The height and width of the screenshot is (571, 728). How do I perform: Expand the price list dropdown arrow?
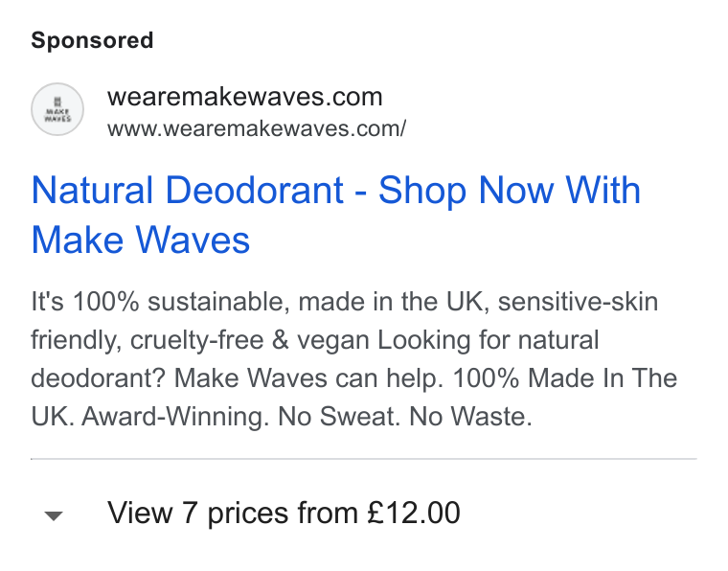tap(54, 515)
